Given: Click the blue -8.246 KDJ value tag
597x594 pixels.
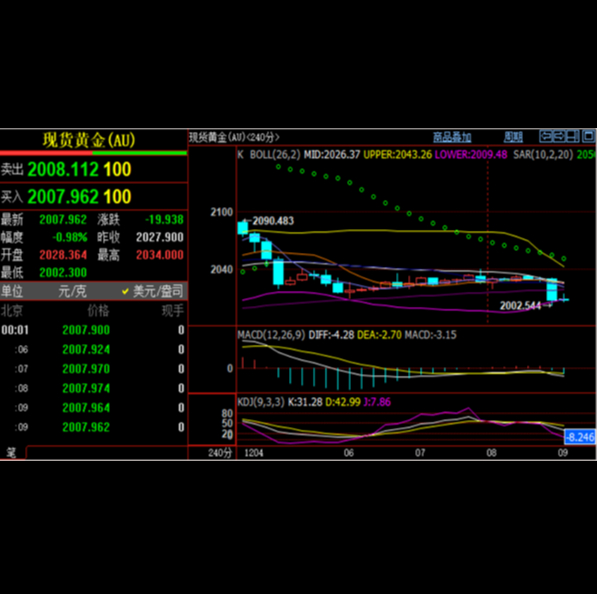Looking at the screenshot, I should [579, 437].
